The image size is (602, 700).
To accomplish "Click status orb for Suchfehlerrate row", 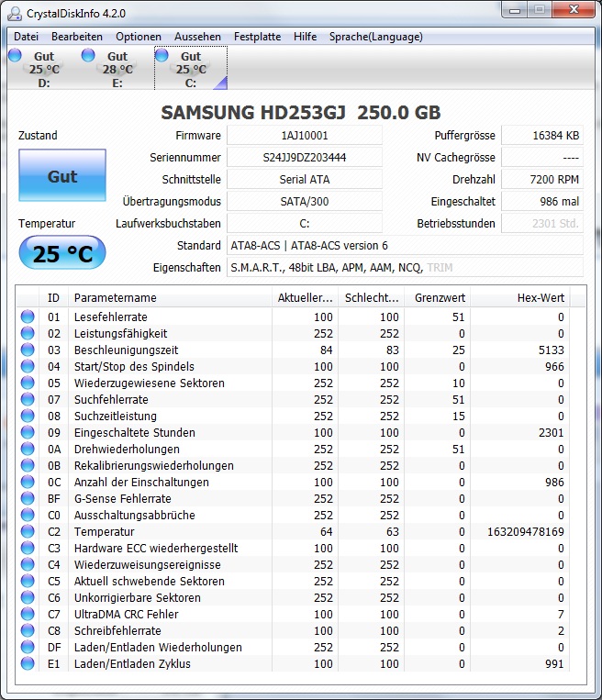I will click(28, 399).
